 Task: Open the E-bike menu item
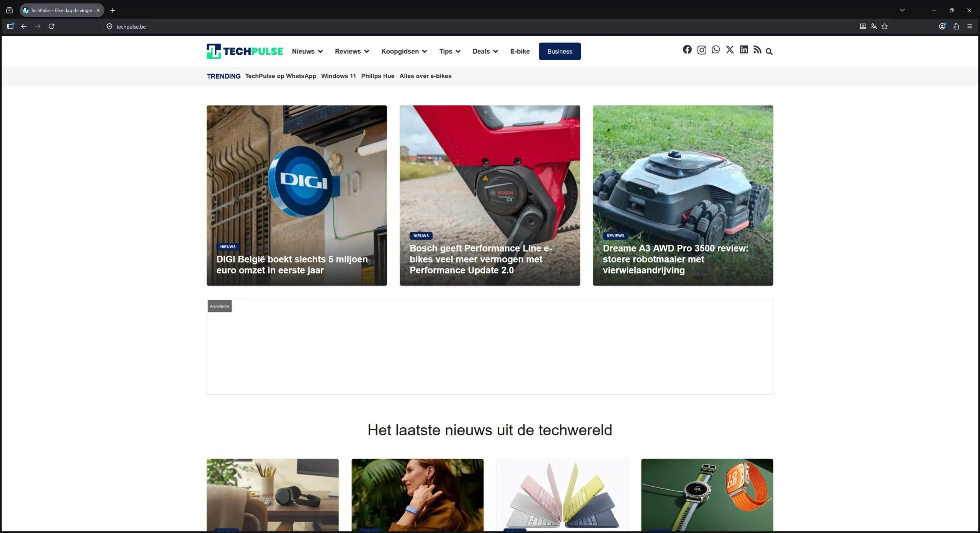click(520, 51)
